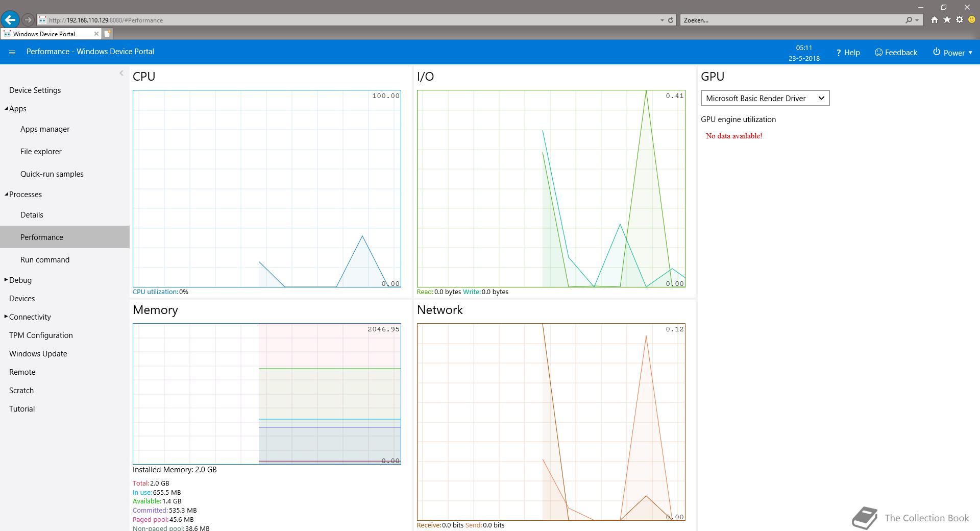Screen dimensions: 980x531
Task: Open the Tutorial page
Action: [x=22, y=409]
